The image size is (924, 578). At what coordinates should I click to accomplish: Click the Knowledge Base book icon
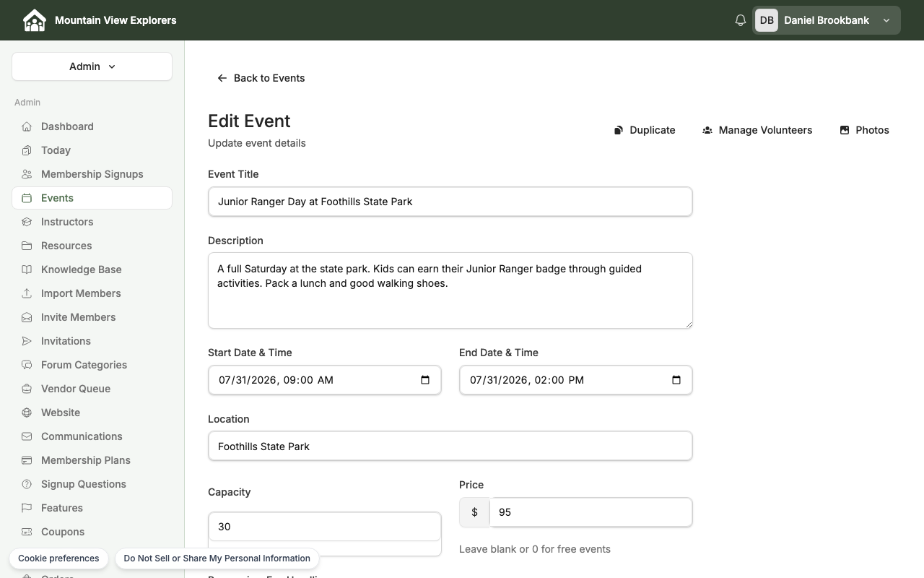pos(27,269)
